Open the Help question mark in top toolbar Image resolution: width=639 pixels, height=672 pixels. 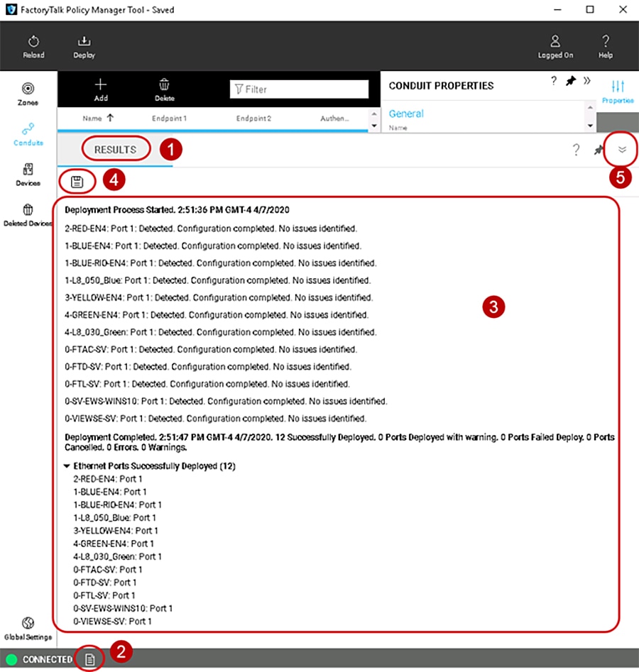tap(605, 41)
